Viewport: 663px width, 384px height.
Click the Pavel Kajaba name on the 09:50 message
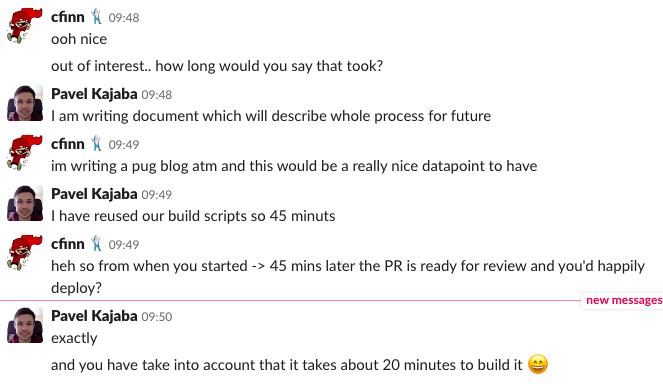click(94, 316)
